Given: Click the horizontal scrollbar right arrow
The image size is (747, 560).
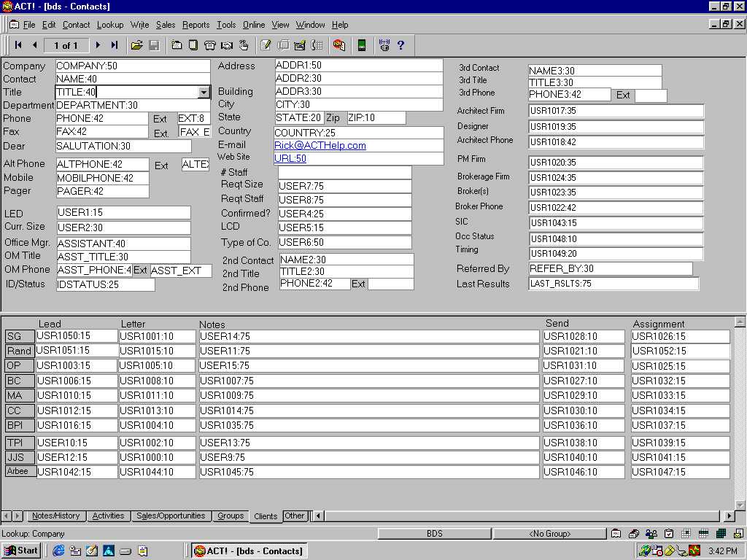Looking at the screenshot, I should 729,516.
